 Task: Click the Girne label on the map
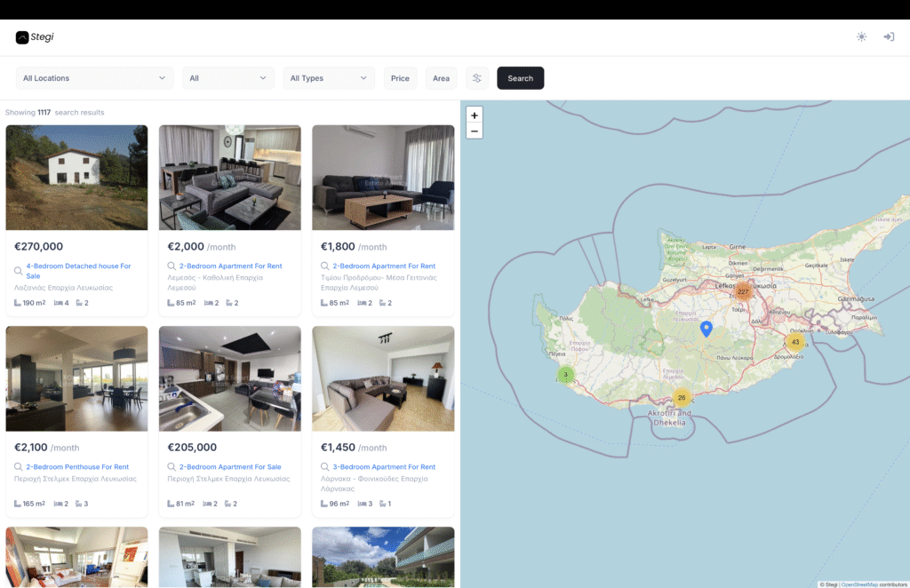point(737,246)
